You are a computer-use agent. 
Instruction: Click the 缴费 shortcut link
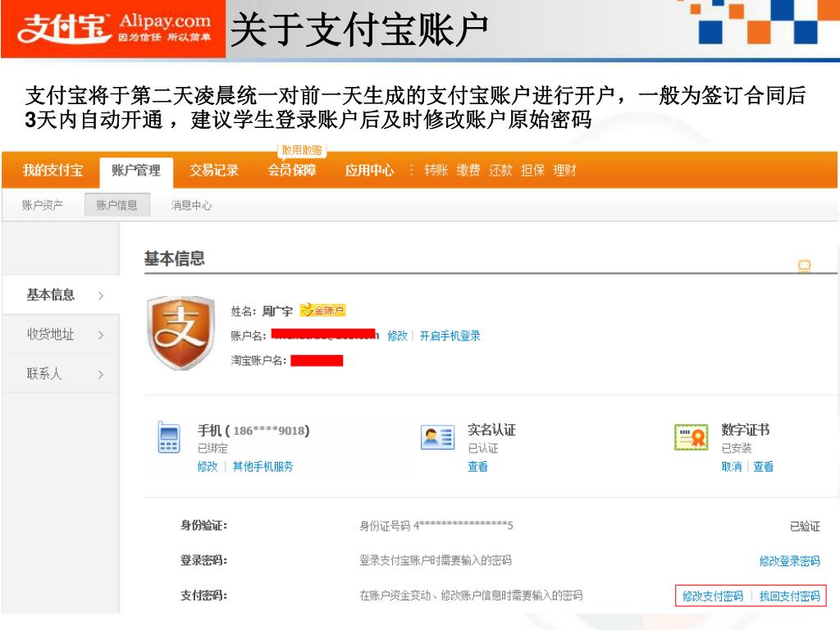(x=468, y=171)
